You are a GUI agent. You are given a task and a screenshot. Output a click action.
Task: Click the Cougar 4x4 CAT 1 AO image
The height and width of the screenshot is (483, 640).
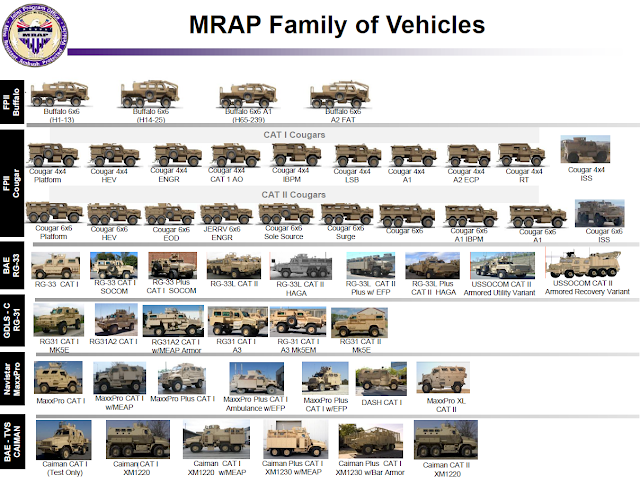(x=236, y=155)
